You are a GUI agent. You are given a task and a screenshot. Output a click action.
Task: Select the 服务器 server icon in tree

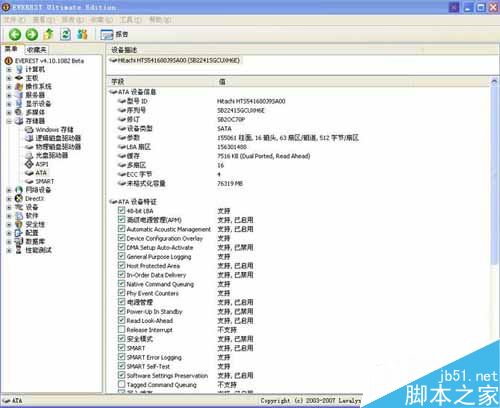click(20, 95)
